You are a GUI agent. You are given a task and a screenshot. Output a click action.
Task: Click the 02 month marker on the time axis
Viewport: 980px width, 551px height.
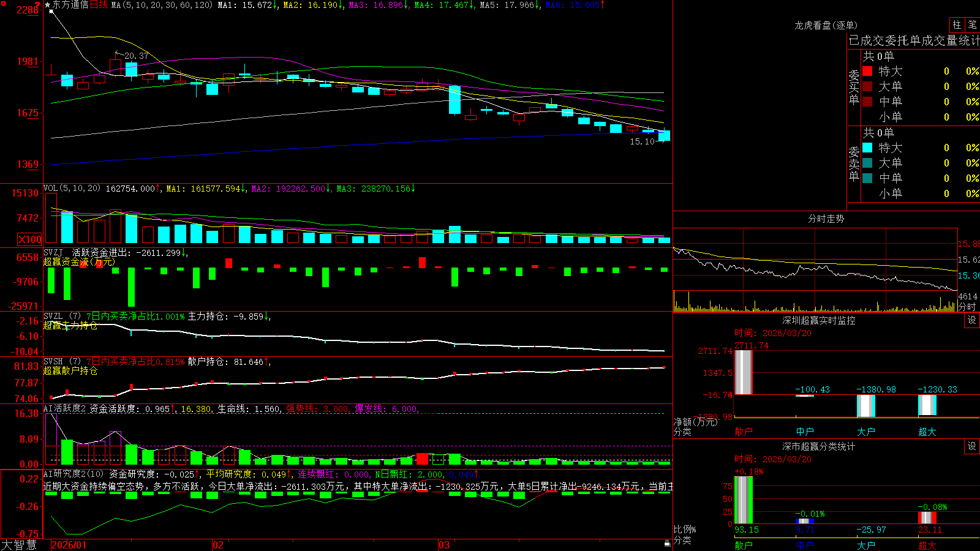218,545
